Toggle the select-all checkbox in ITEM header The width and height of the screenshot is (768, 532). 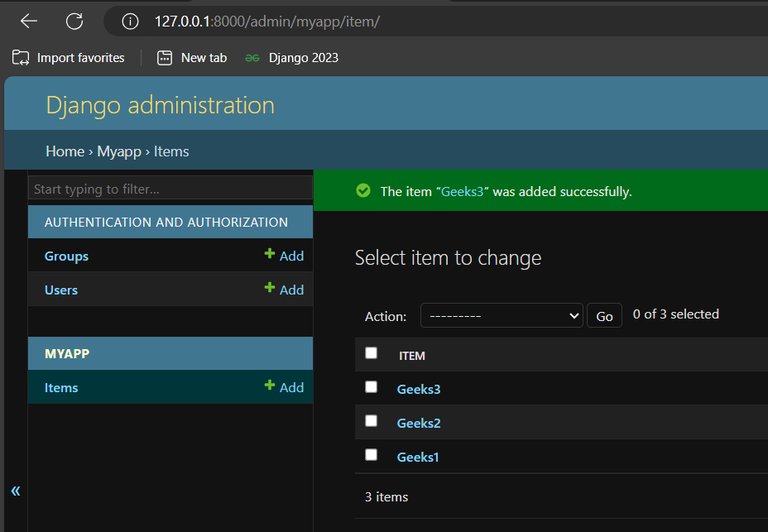coord(371,353)
